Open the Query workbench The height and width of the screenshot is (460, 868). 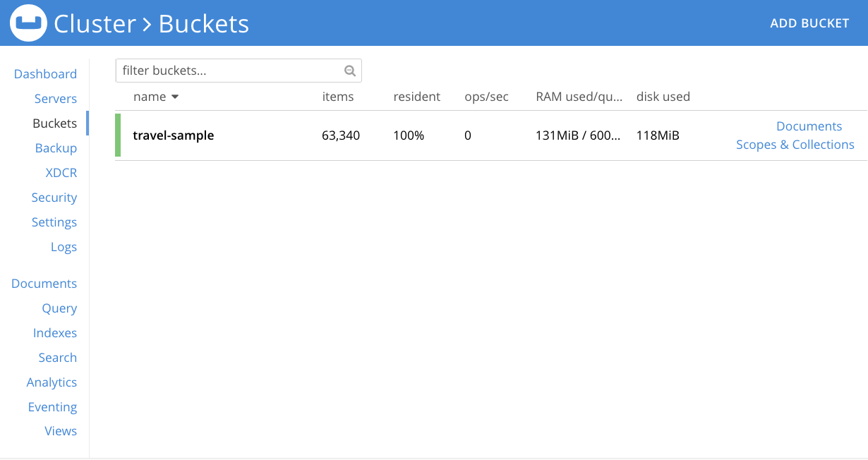tap(59, 308)
